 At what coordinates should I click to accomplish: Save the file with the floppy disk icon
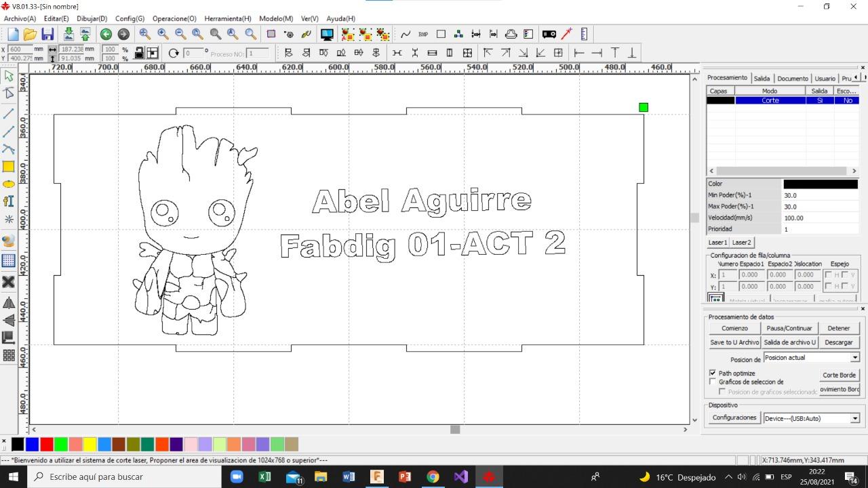click(x=47, y=34)
